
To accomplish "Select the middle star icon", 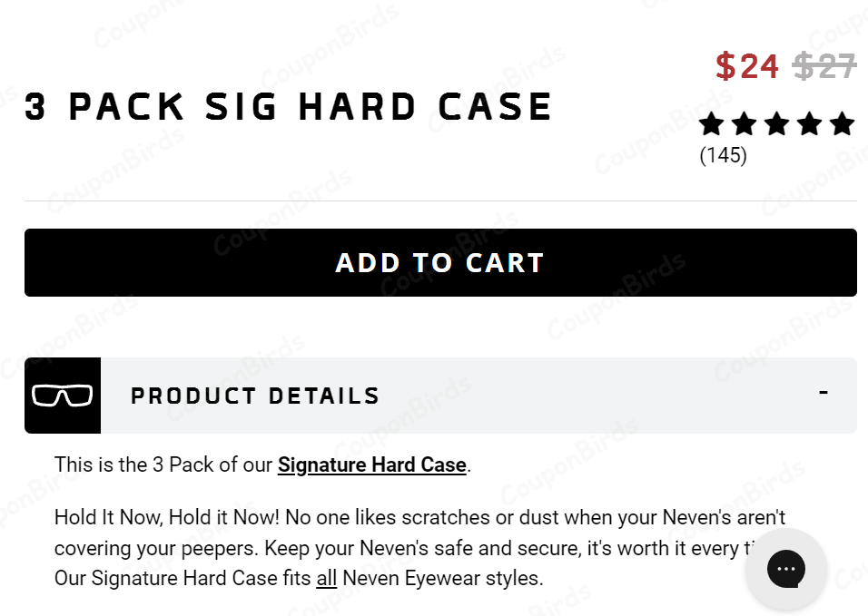I will click(x=777, y=123).
